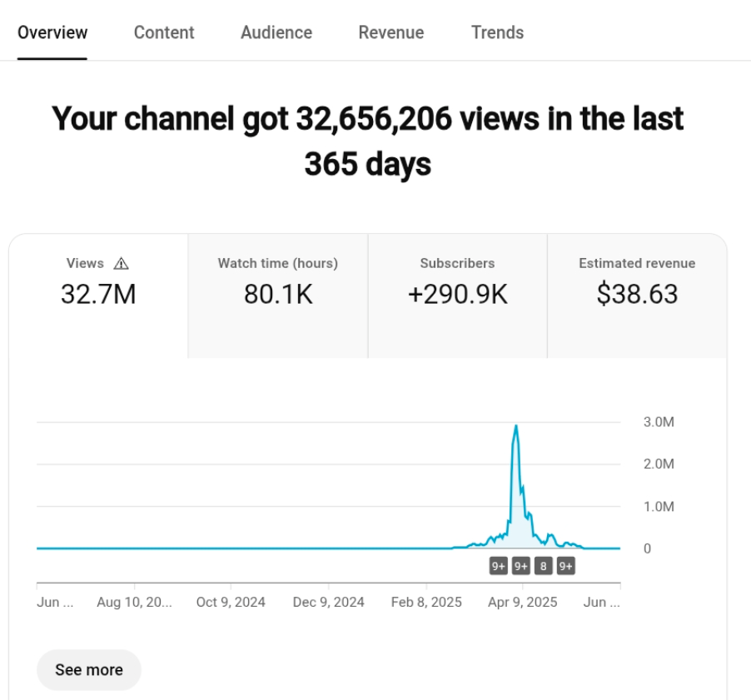Click the peak of the views spike
Screen dimensions: 751x700
coord(516,427)
